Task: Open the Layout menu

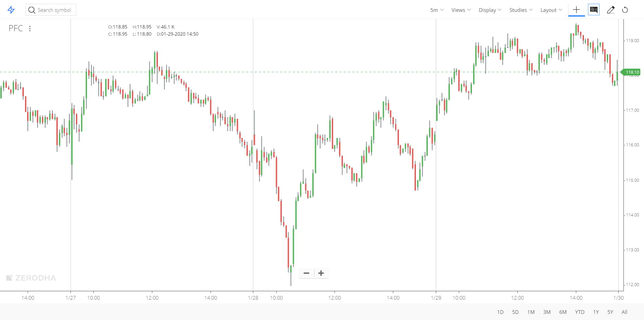Action: coord(551,10)
